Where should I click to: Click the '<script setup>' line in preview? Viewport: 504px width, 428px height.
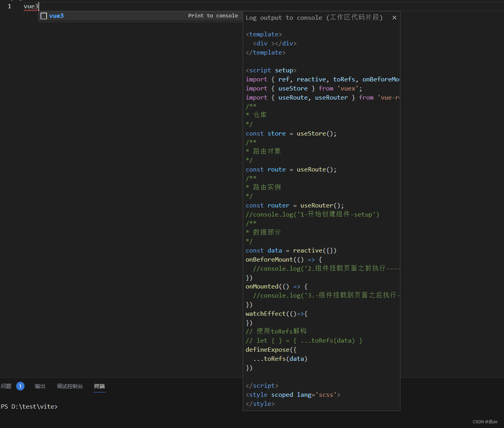(x=271, y=70)
